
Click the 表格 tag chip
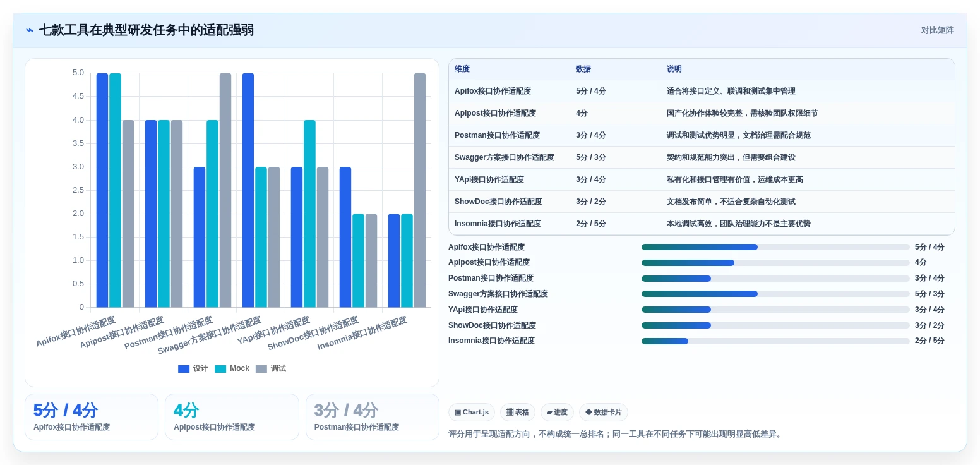(518, 413)
